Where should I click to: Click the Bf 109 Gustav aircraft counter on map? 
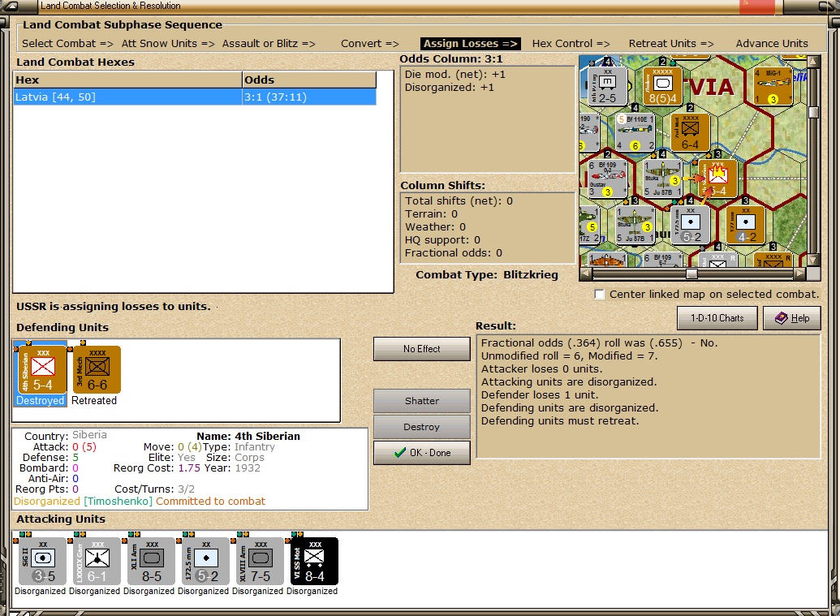tap(608, 179)
